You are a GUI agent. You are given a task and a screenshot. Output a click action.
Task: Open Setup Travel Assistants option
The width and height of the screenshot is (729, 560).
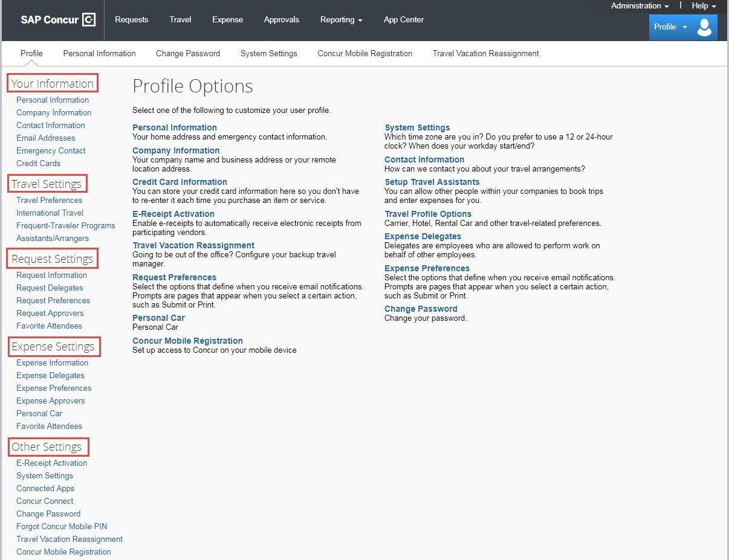tap(432, 182)
